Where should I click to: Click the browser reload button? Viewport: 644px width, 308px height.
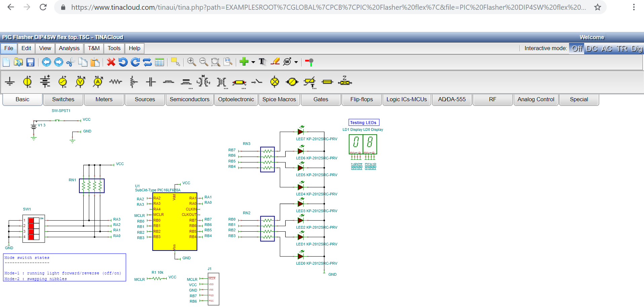coord(43,7)
